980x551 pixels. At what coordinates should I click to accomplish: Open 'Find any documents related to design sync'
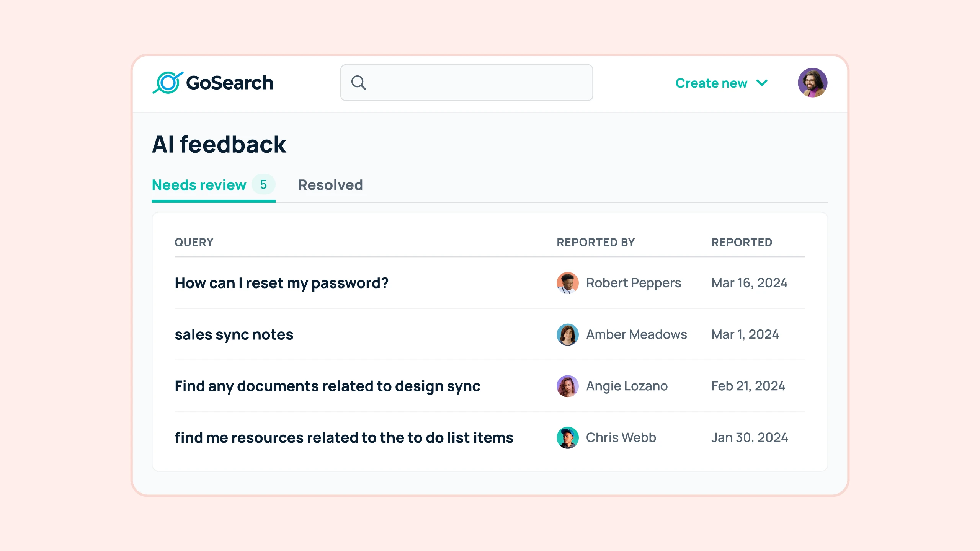click(327, 385)
